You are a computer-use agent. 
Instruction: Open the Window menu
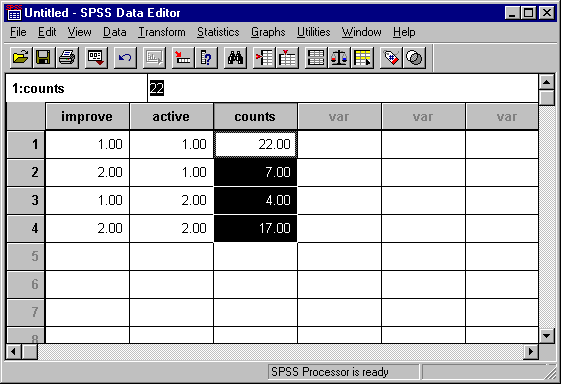click(x=361, y=32)
